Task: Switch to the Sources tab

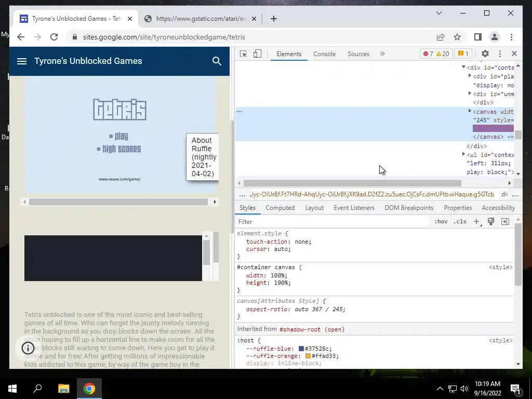Action: tap(358, 54)
